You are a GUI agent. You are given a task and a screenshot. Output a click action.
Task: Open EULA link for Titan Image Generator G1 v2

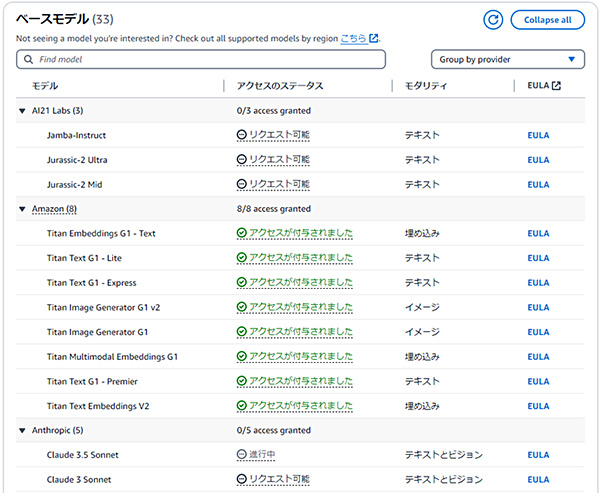[x=538, y=307]
